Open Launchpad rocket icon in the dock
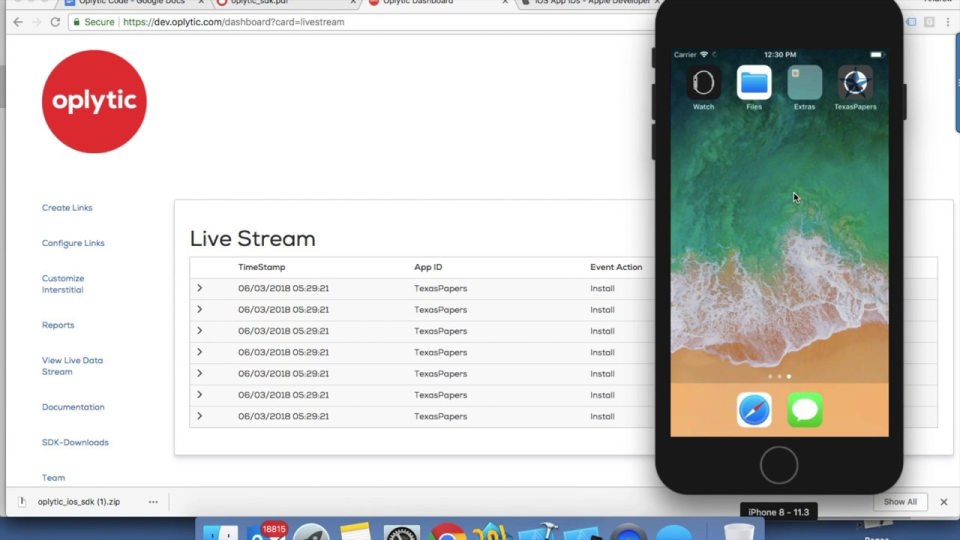960x540 pixels. click(311, 531)
